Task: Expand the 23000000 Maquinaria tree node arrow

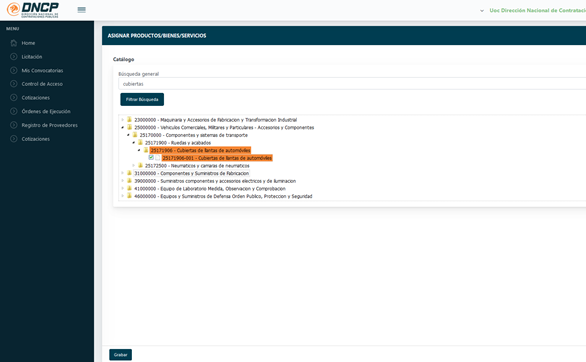Action: click(x=123, y=120)
